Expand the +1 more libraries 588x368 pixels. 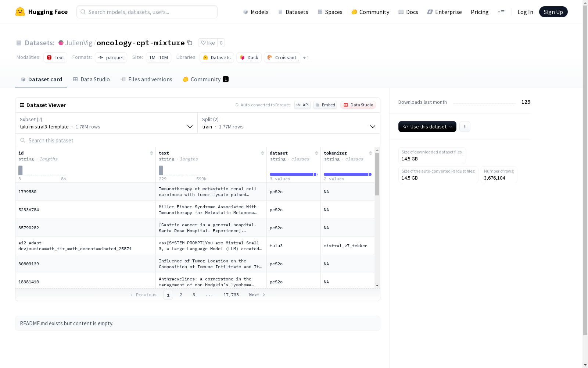306,58
